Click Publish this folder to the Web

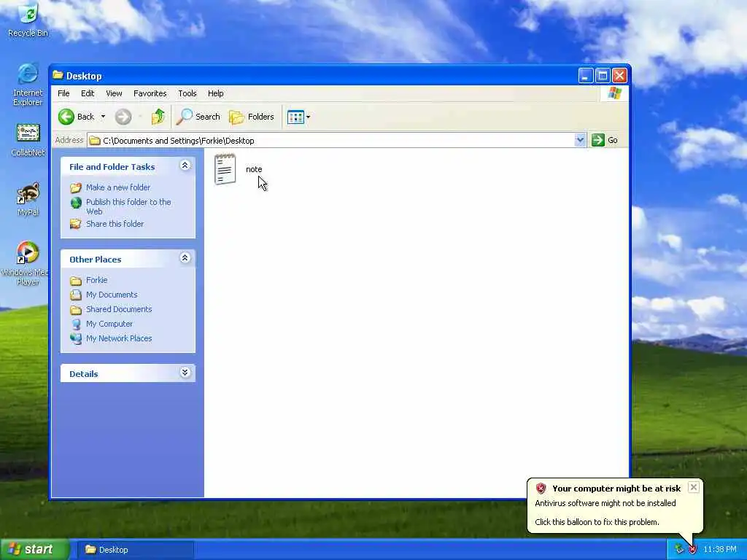[128, 206]
